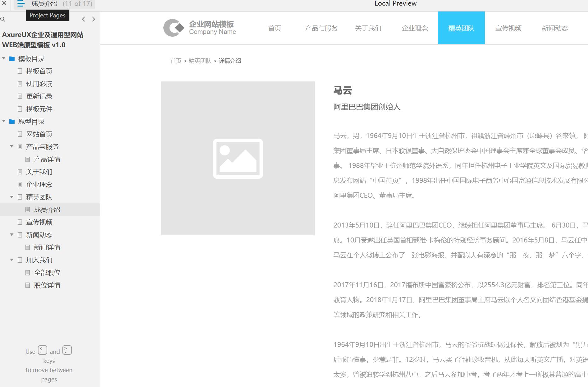Open 宣传视频 in the top navigation

tap(508, 28)
